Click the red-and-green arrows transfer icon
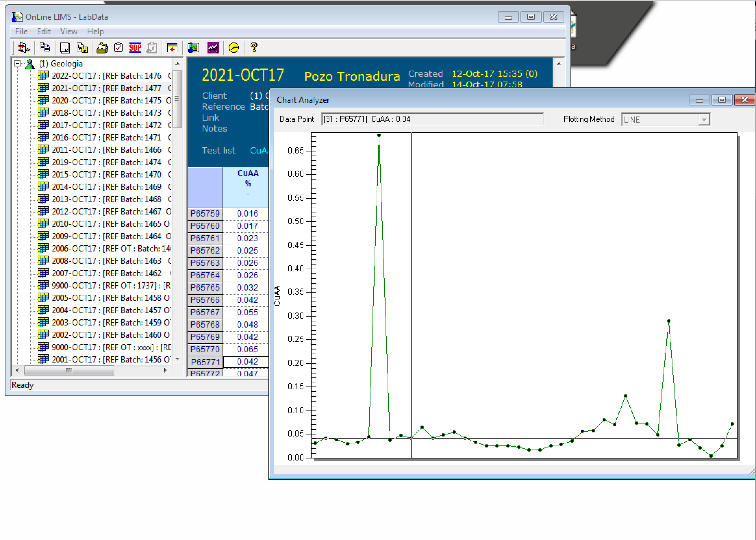The width and height of the screenshot is (756, 540). (24, 47)
